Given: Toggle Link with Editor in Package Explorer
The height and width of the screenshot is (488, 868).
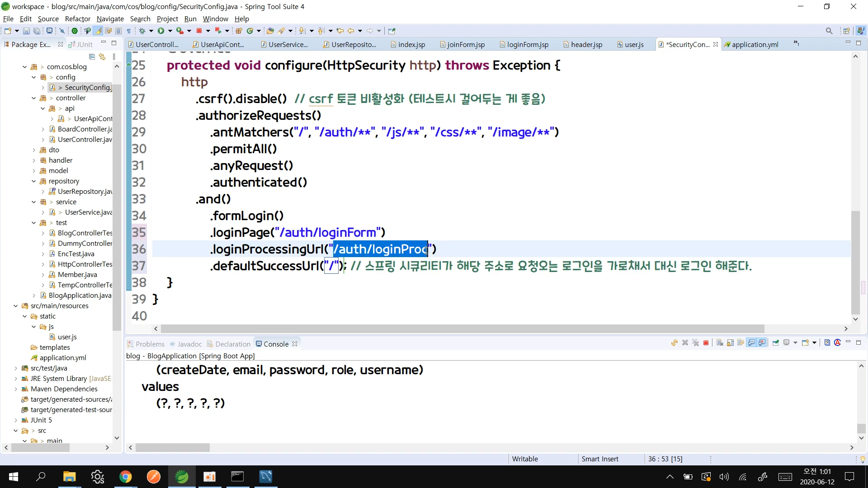Looking at the screenshot, I should [x=102, y=56].
